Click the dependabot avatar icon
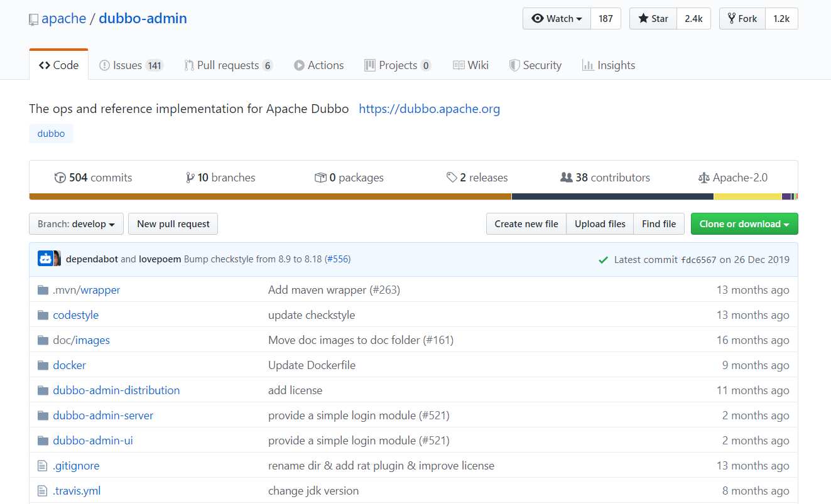 pos(45,259)
